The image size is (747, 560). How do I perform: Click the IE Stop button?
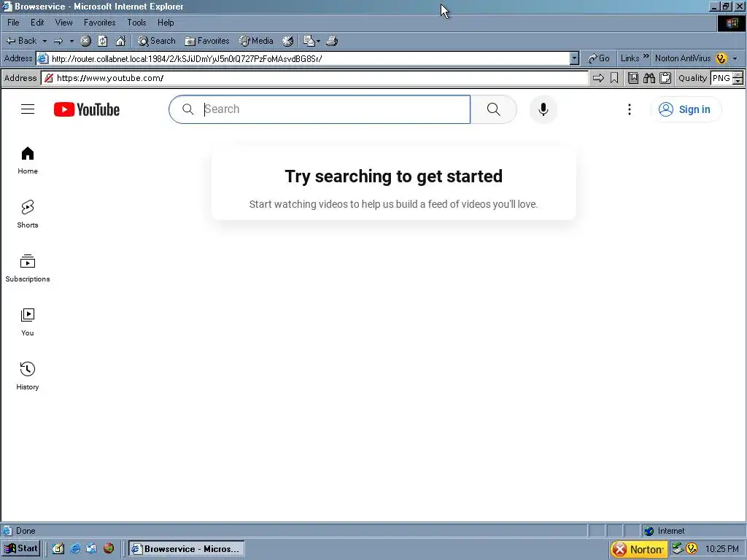click(86, 41)
